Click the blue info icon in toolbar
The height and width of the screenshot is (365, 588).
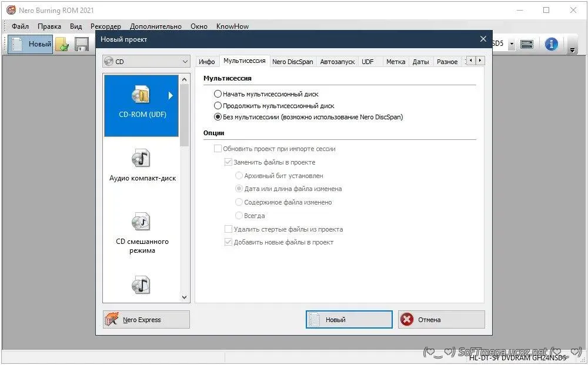[551, 44]
